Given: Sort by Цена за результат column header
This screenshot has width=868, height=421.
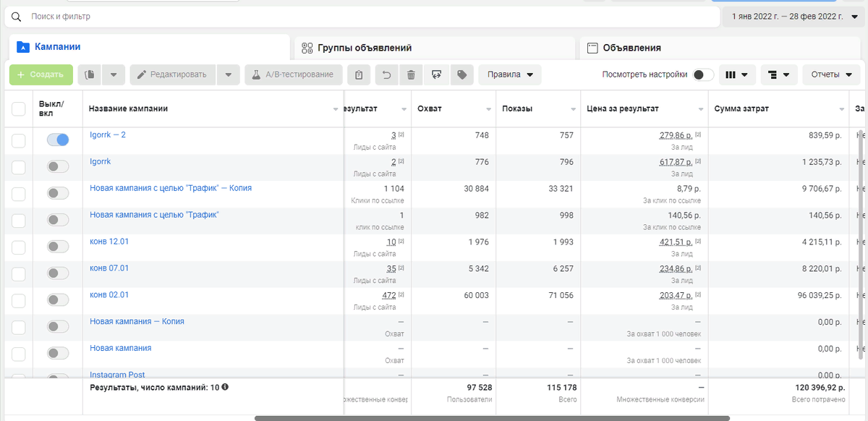Looking at the screenshot, I should coord(623,109).
